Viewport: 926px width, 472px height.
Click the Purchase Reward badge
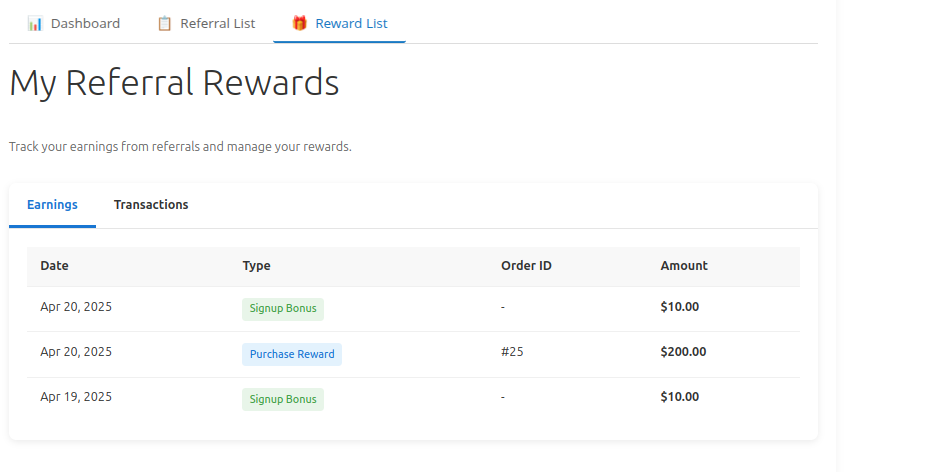point(292,354)
